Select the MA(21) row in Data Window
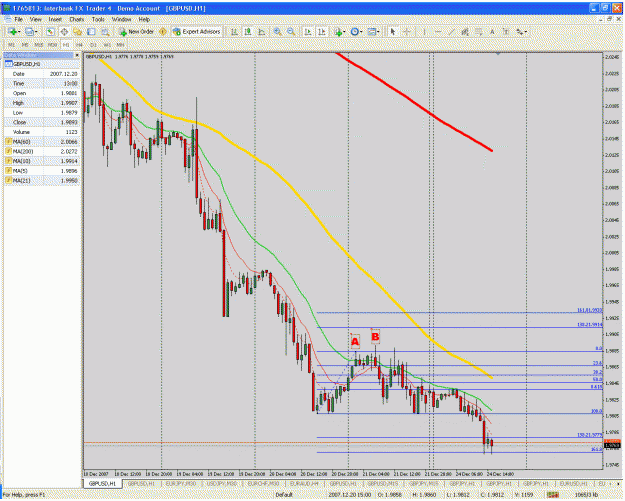The width and height of the screenshot is (625, 501). coord(42,181)
